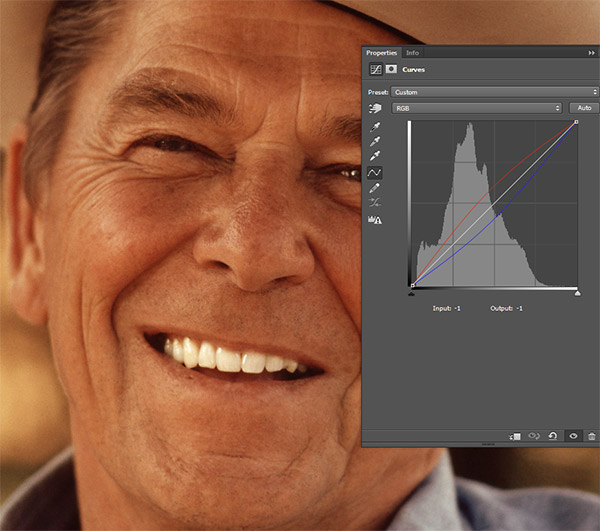Select the white point slider triangle
The image size is (600, 531).
tap(577, 293)
